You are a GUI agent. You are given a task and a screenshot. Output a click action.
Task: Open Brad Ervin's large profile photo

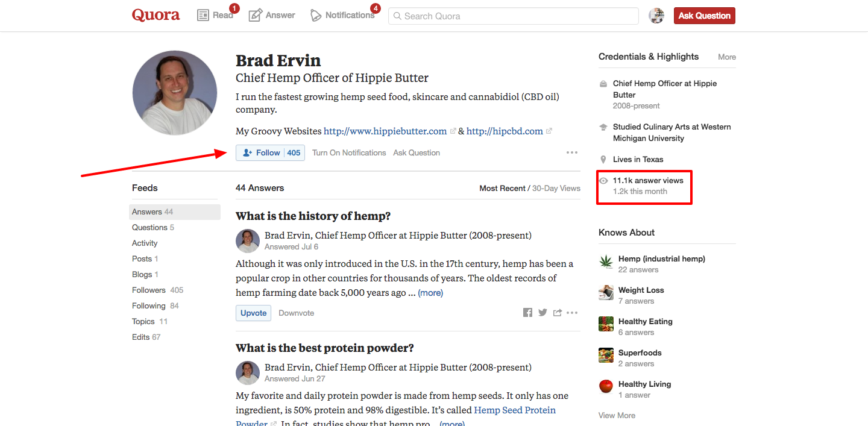pos(175,93)
